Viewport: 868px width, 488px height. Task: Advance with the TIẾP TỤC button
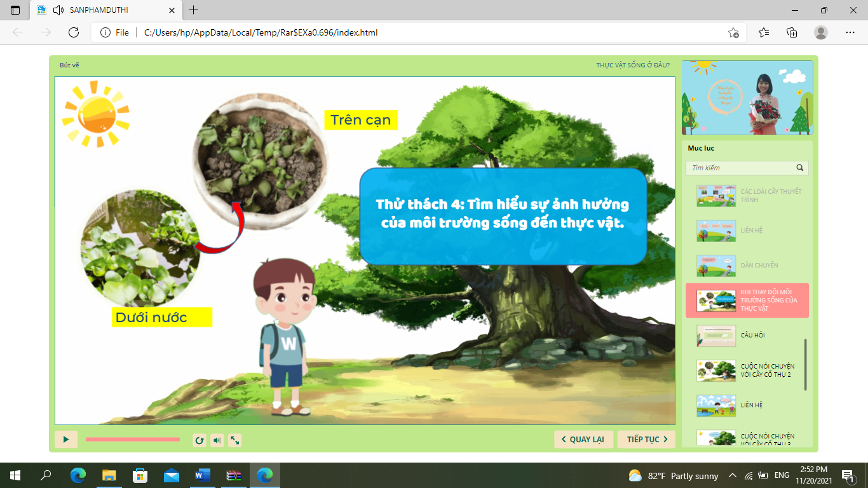click(646, 439)
